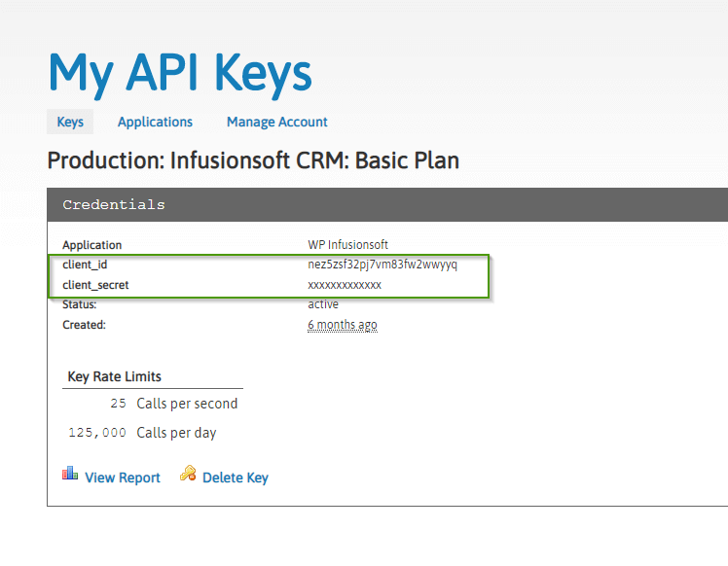Click the 125,000 calls per day value
The height and width of the screenshot is (566, 728).
click(97, 433)
